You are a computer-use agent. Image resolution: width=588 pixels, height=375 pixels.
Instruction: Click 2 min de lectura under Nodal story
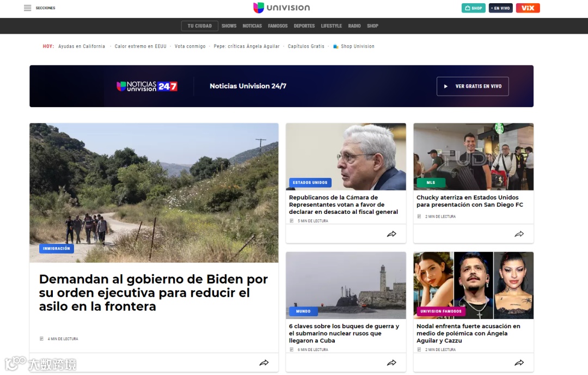pyautogui.click(x=440, y=349)
